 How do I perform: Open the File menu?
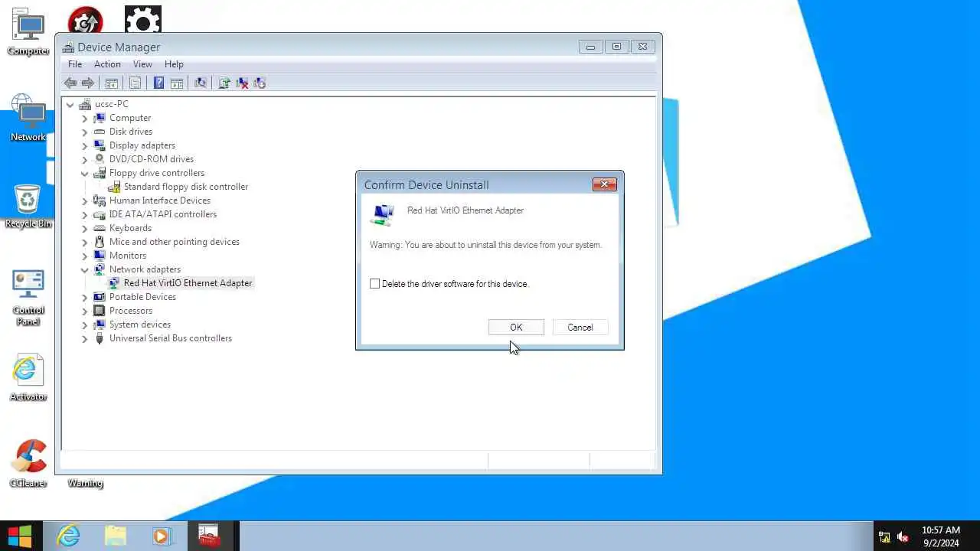[x=75, y=64]
